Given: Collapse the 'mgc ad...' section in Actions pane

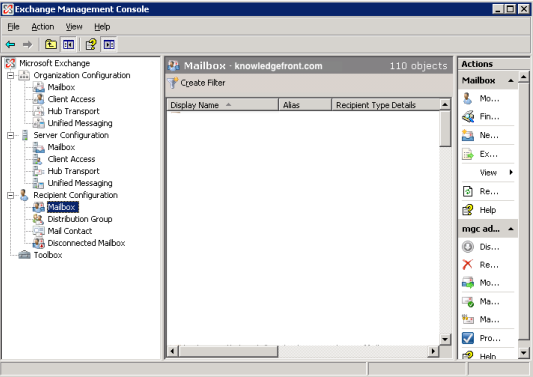Looking at the screenshot, I should pyautogui.click(x=511, y=229).
